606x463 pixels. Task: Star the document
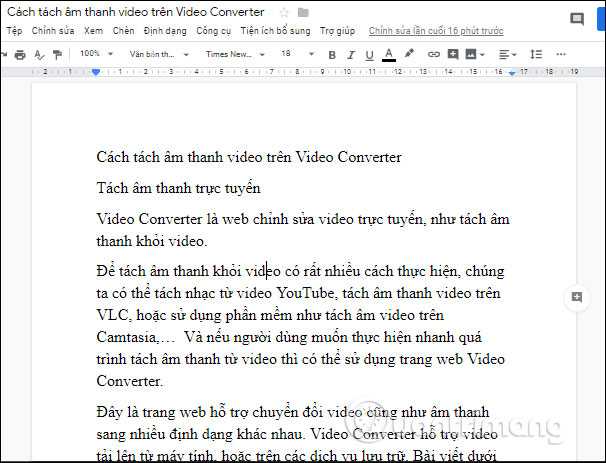point(284,13)
